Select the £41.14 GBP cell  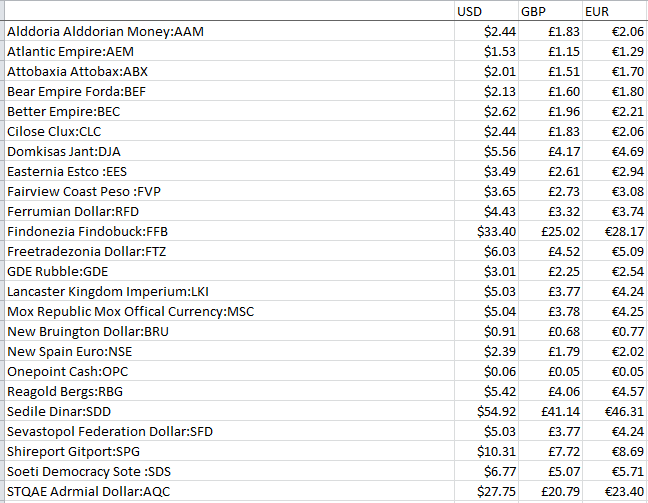pyautogui.click(x=550, y=412)
